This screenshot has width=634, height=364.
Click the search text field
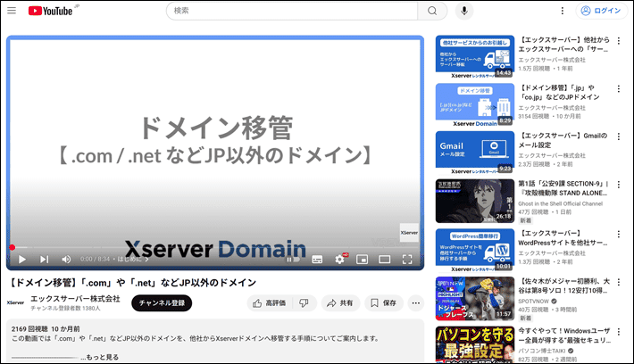tap(292, 11)
